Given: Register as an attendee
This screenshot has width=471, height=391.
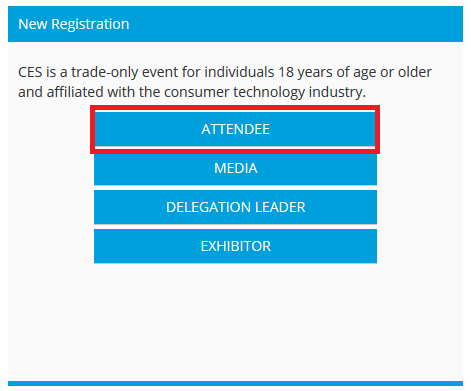Looking at the screenshot, I should [235, 129].
